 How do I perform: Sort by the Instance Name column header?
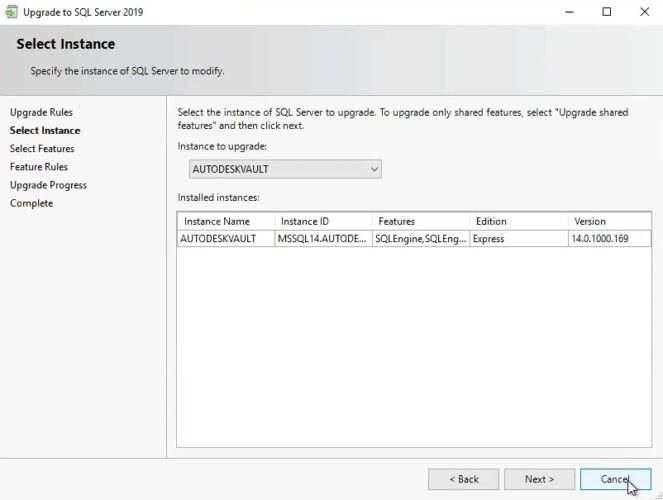[x=225, y=221]
